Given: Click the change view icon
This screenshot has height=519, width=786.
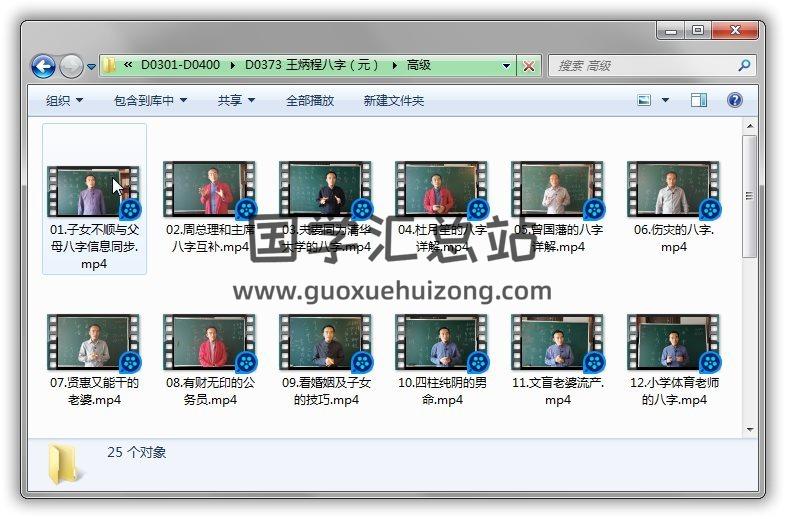Looking at the screenshot, I should point(644,100).
